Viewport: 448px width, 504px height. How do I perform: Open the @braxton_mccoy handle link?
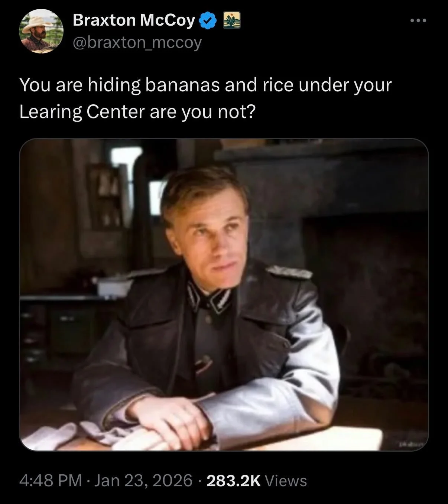point(137,43)
